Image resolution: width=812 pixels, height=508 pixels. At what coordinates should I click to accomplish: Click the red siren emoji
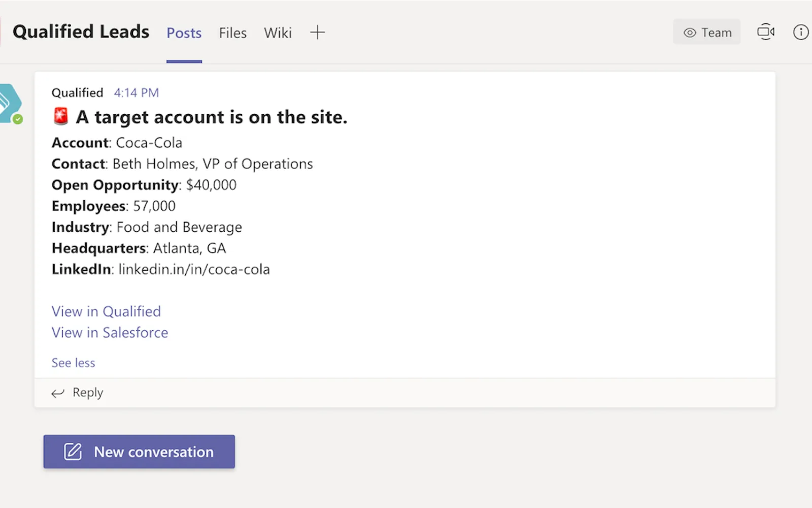pyautogui.click(x=61, y=116)
